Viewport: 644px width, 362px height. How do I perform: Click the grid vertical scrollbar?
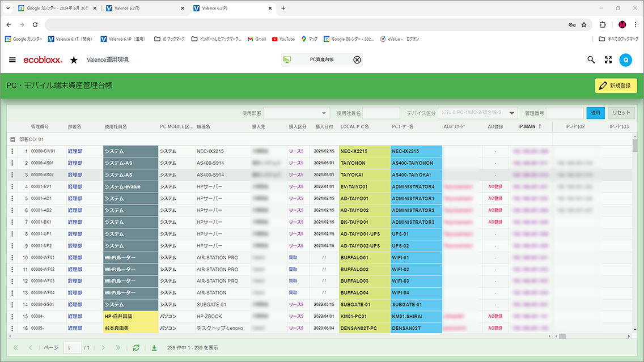635,145
